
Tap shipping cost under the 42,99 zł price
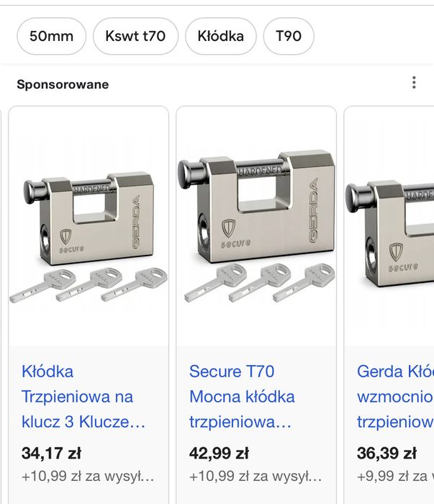pos(256,477)
